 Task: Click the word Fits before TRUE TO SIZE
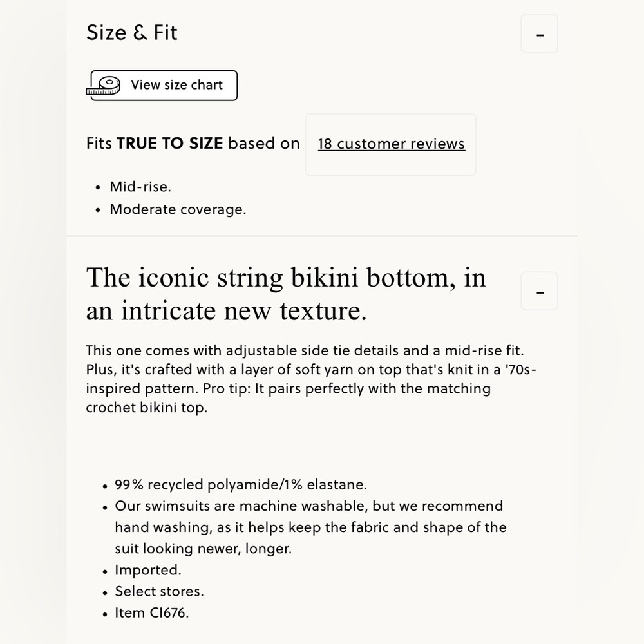click(99, 144)
